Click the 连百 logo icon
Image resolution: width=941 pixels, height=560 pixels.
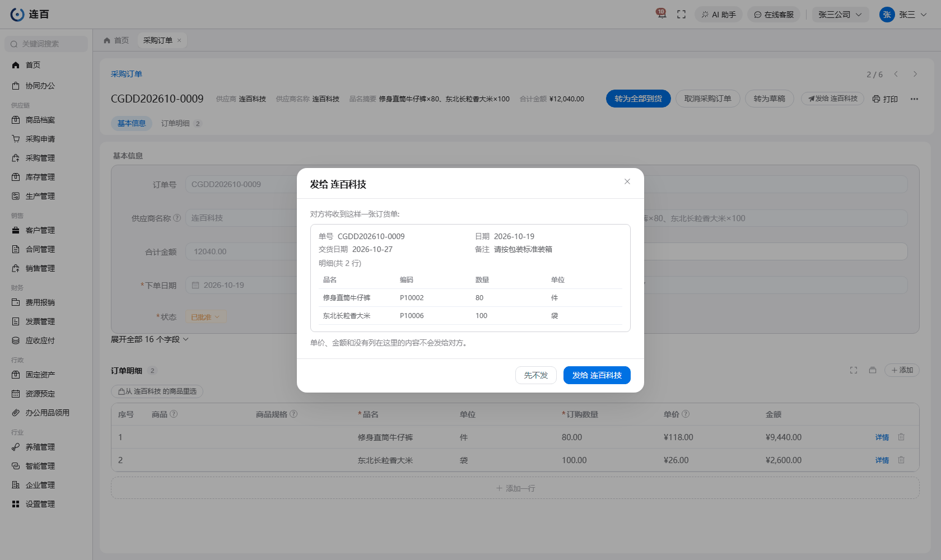17,15
